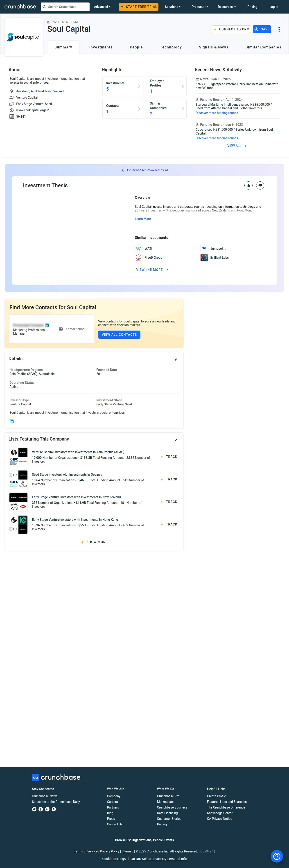Give thumbs down on Investment Thesis
The width and height of the screenshot is (289, 868).
pyautogui.click(x=260, y=185)
